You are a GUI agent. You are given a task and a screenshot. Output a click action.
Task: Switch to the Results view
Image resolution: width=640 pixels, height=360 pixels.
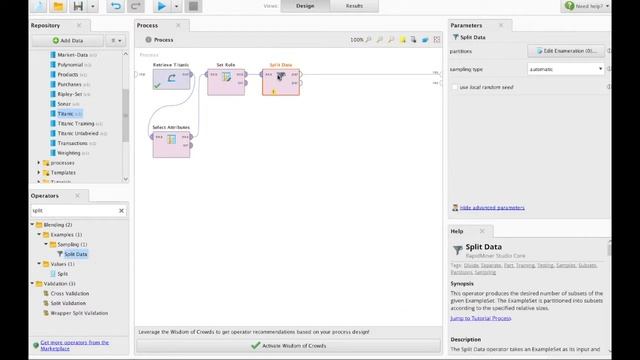[x=354, y=6]
